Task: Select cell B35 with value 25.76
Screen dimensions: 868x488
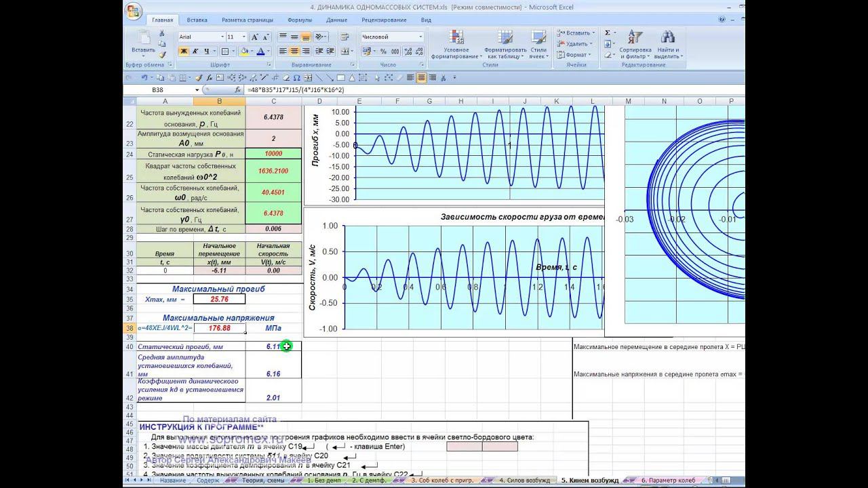Action: pyautogui.click(x=219, y=299)
